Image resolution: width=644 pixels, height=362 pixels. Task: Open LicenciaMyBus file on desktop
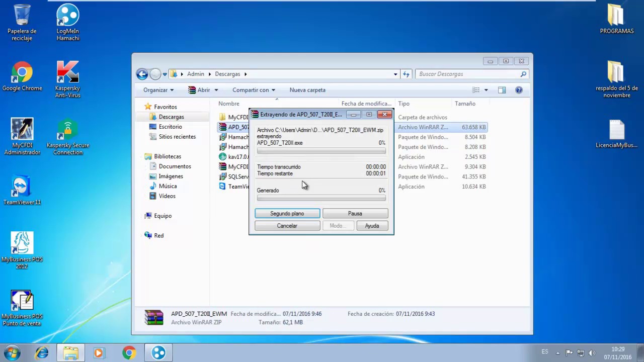(617, 134)
